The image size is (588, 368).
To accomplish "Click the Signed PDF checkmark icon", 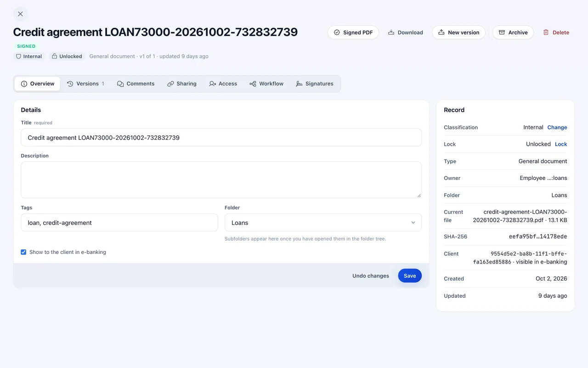I will tap(337, 33).
